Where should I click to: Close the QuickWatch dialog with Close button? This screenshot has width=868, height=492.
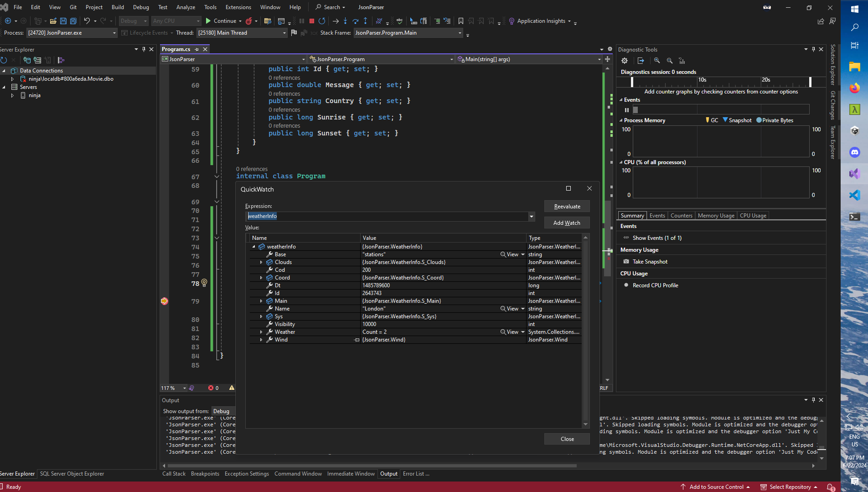567,439
